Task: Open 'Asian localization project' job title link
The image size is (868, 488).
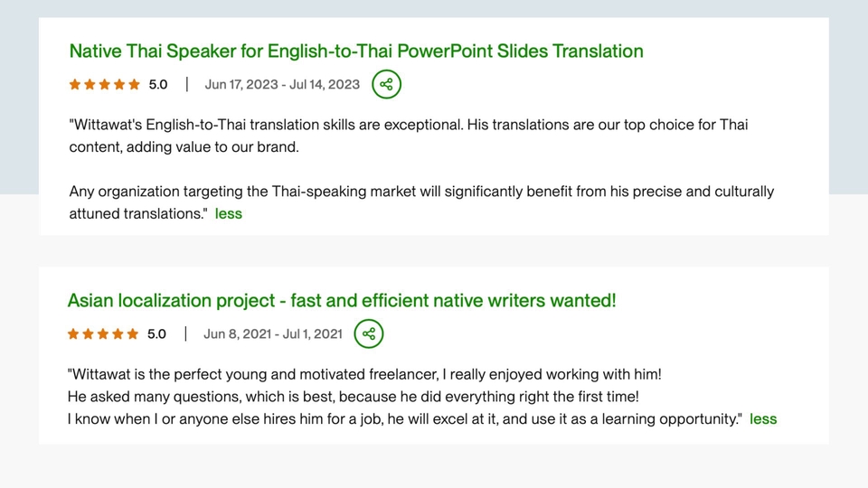Action: click(342, 300)
